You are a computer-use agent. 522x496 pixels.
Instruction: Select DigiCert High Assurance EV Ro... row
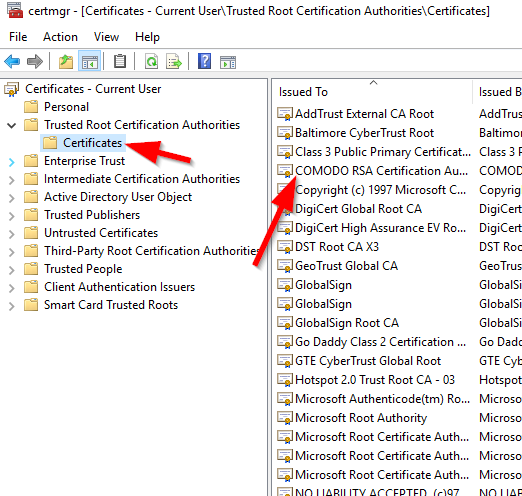[x=380, y=228]
